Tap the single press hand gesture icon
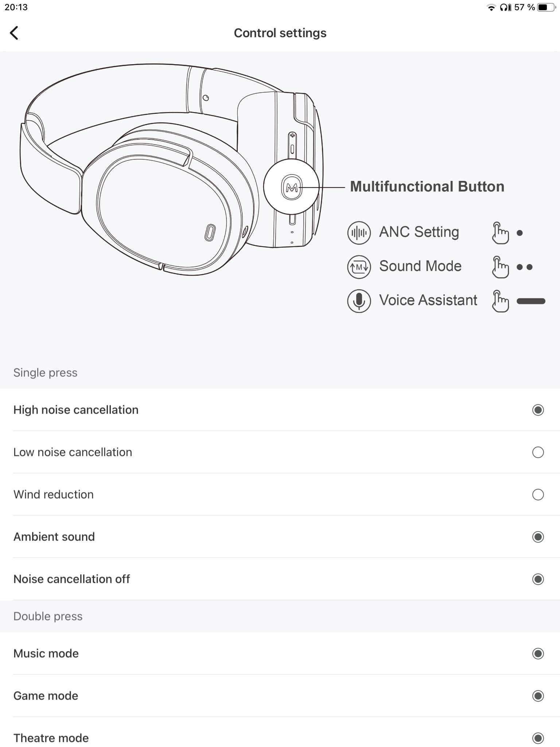 (500, 233)
